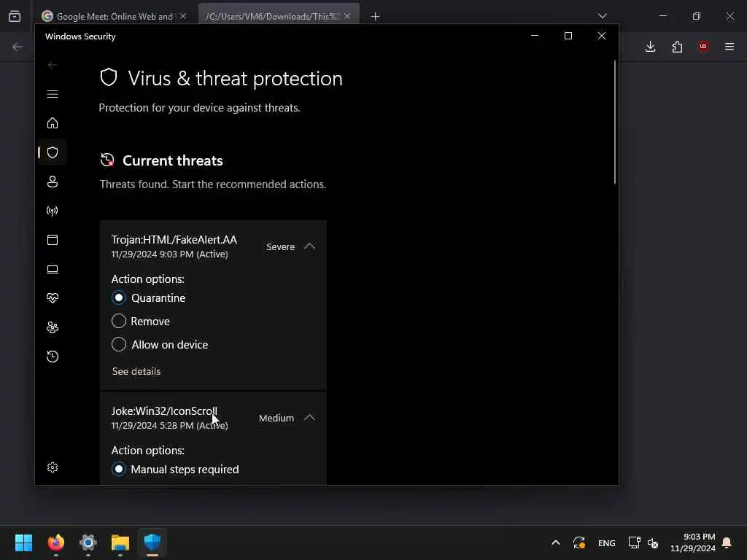Click the Windows Security back arrow
Image resolution: width=747 pixels, height=560 pixels.
[x=53, y=64]
